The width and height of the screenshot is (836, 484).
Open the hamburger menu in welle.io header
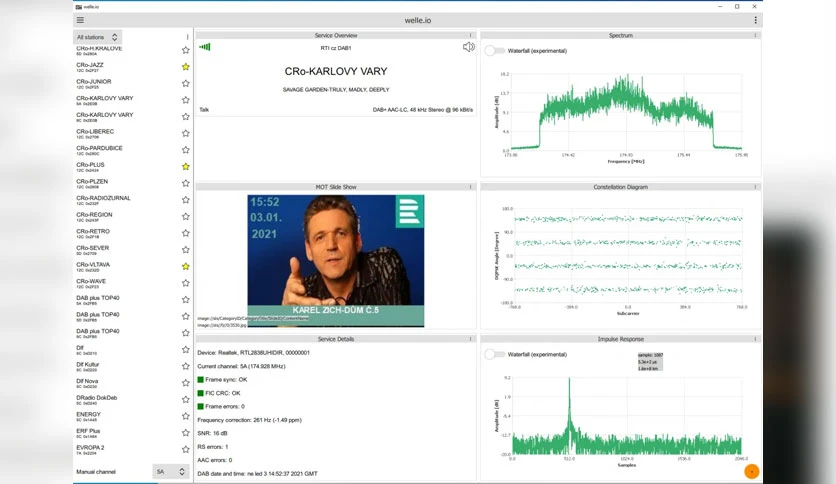80,20
